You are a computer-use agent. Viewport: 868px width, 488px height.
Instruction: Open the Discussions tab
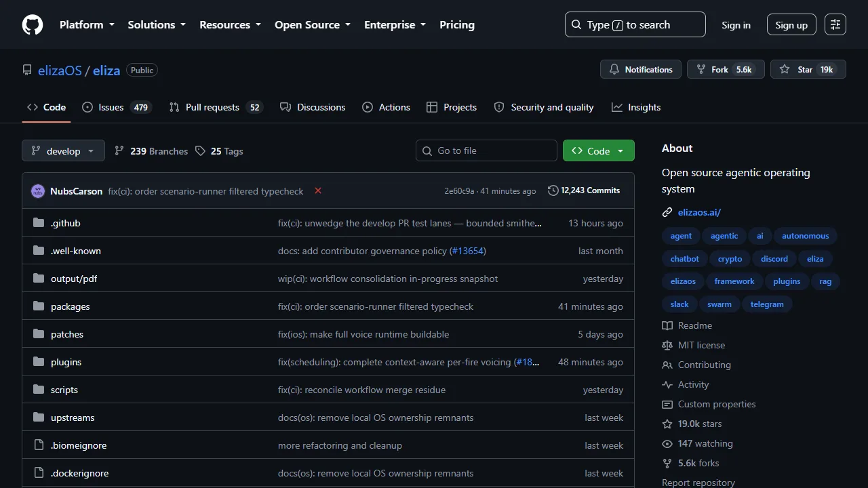click(313, 107)
